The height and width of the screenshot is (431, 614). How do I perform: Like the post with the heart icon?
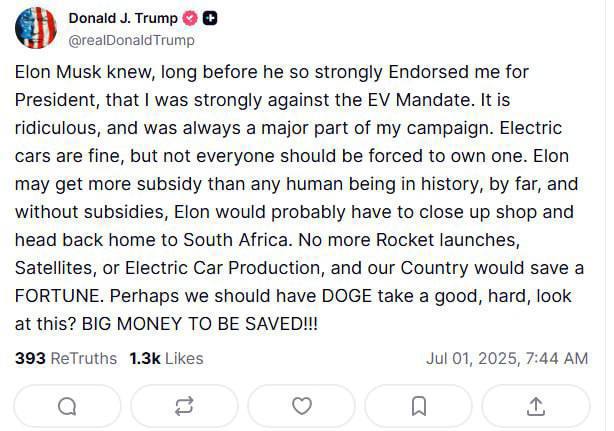[301, 406]
